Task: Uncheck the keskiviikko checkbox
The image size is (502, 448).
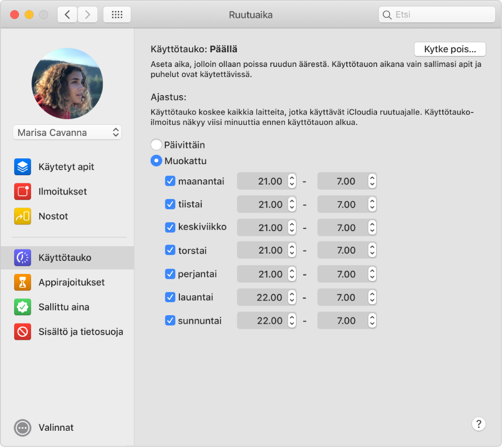Action: (170, 227)
